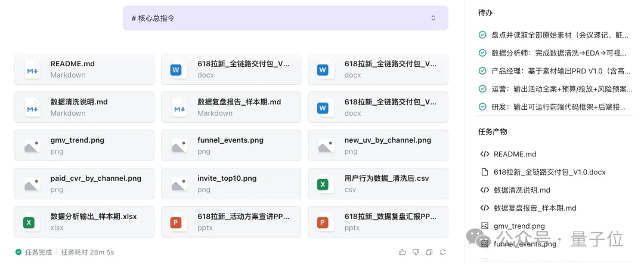Image resolution: width=644 pixels, height=265 pixels.
Task: Open the 618拉新_活动方案宣讲 pptx card
Action: 231,222
